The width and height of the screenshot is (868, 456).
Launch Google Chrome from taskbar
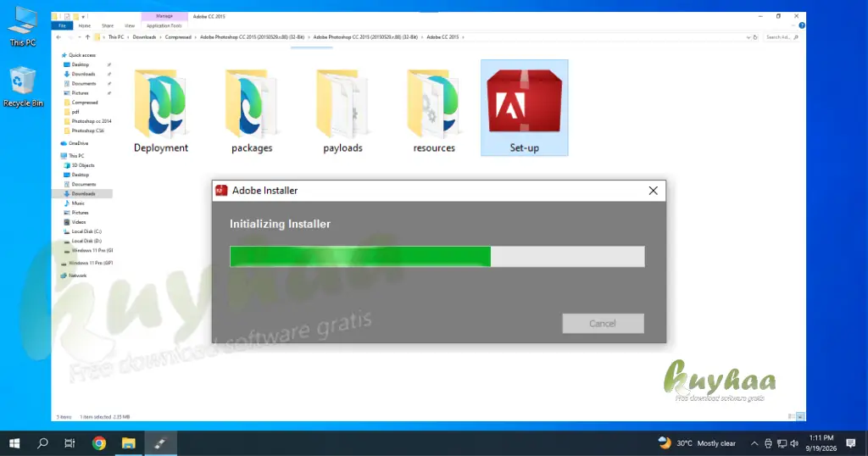coord(99,443)
